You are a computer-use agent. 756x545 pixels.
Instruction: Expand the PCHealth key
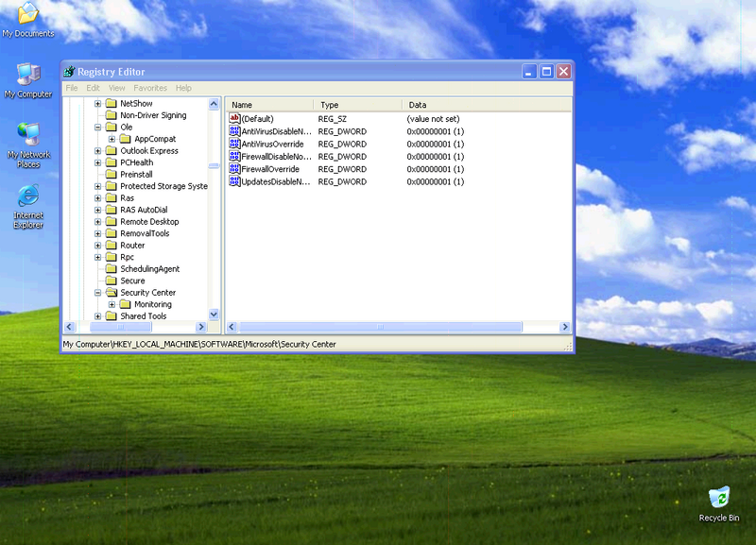(x=98, y=162)
